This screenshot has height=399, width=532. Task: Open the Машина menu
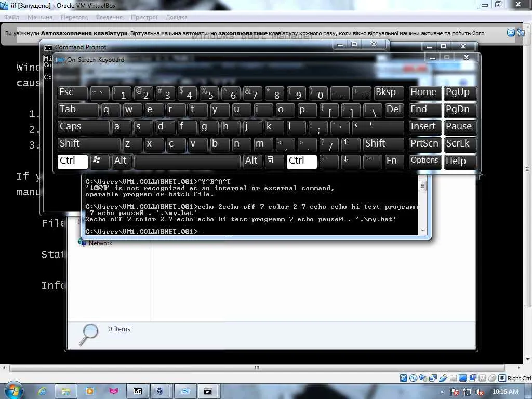(39, 17)
